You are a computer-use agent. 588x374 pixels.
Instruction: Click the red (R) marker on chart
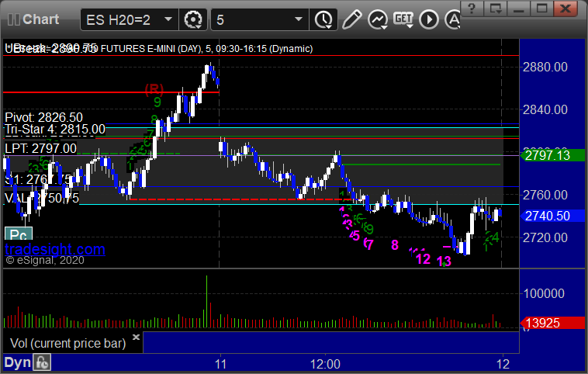pos(154,90)
